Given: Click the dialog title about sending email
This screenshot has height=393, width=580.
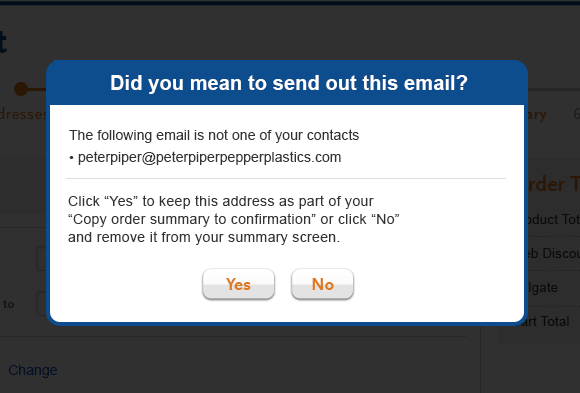Looking at the screenshot, I should pos(289,83).
